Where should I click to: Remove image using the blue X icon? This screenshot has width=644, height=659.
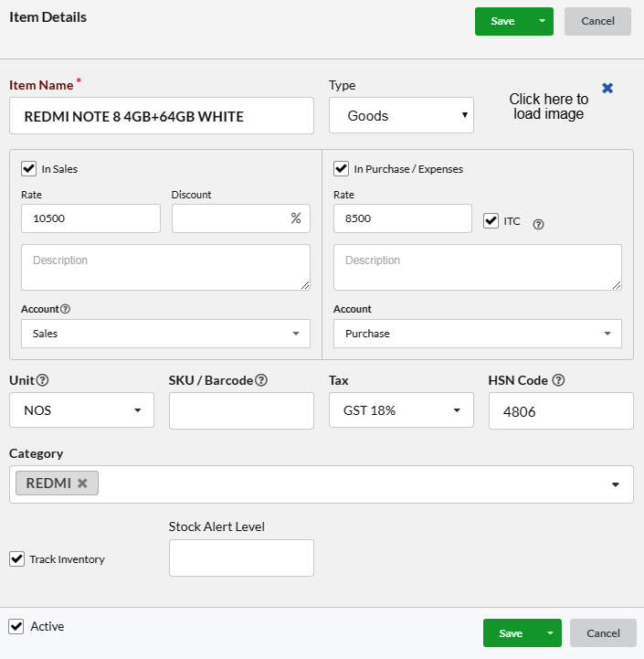tap(607, 89)
